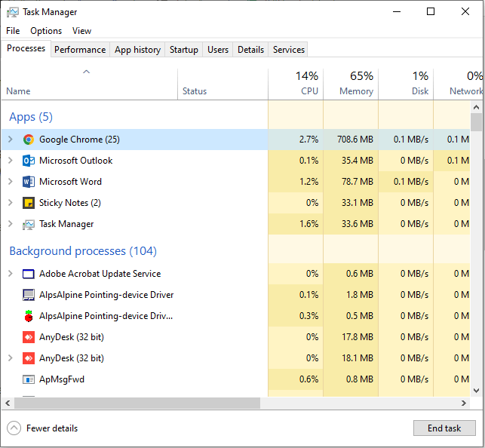Click the Microsoft Word icon
Screen dimensions: 485x448
pyautogui.click(x=29, y=182)
